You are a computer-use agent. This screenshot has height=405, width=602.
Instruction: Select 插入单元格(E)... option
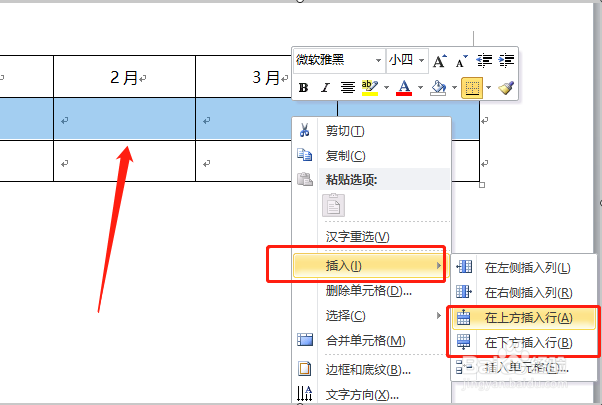[524, 367]
